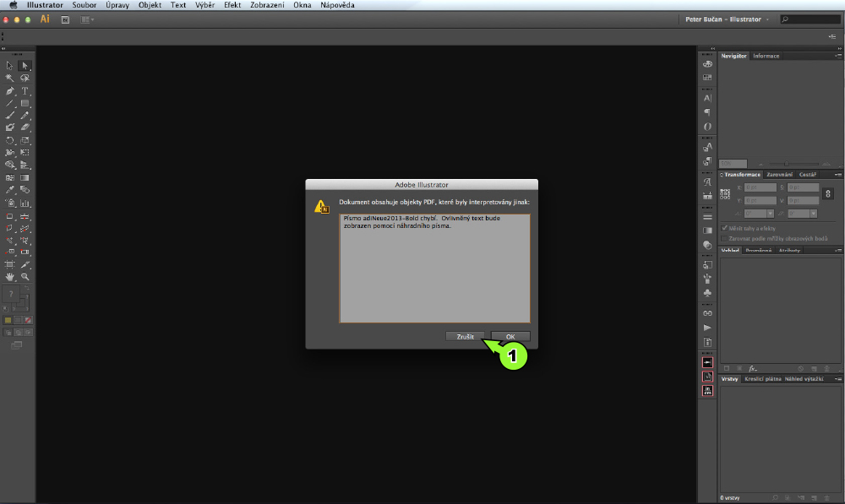845x504 pixels.
Task: Open Peter Bučan workspace switcher dropdown
Action: [727, 19]
